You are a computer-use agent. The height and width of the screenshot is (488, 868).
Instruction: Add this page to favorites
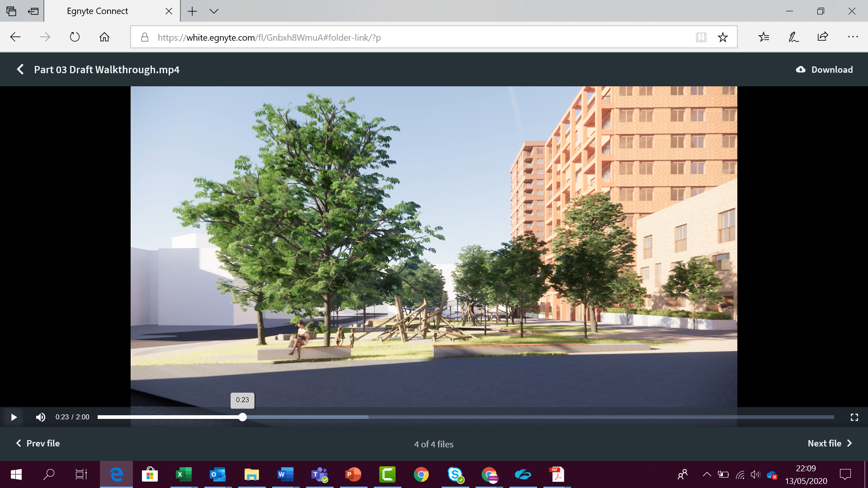(722, 37)
